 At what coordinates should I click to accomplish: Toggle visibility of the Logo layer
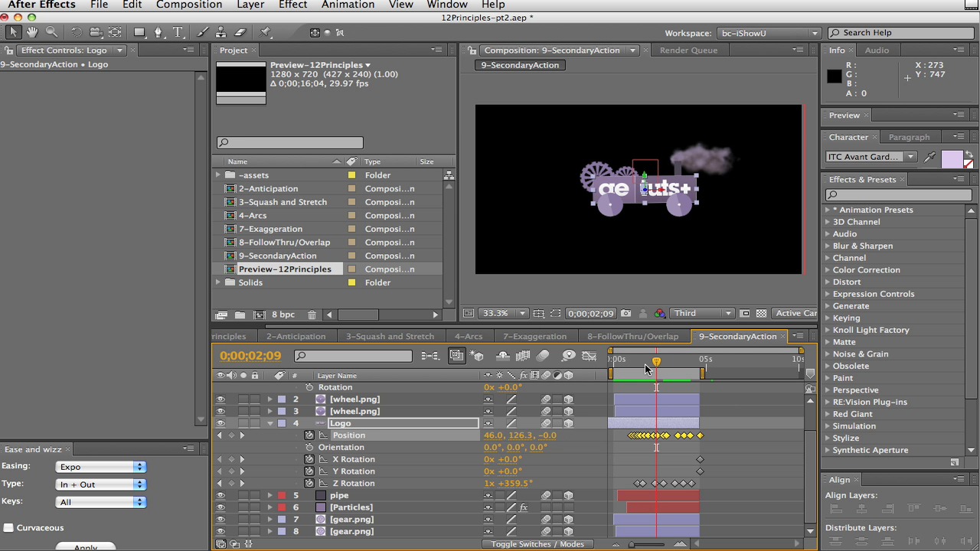[220, 423]
